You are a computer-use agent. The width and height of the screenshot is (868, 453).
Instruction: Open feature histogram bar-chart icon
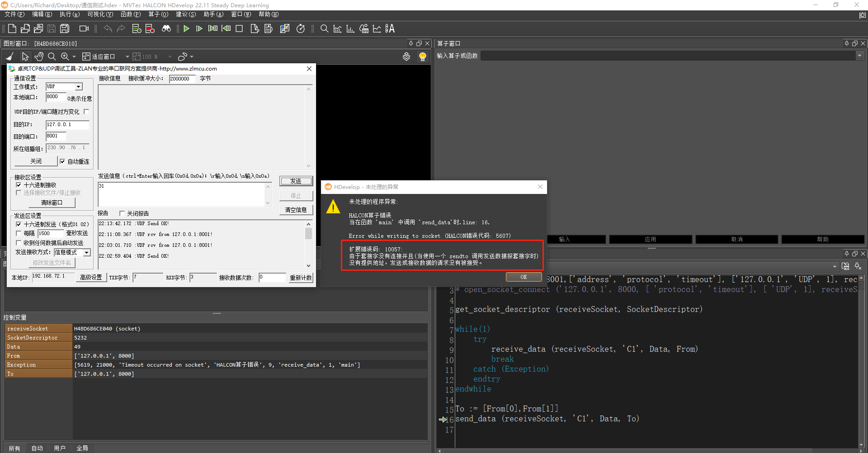[350, 29]
